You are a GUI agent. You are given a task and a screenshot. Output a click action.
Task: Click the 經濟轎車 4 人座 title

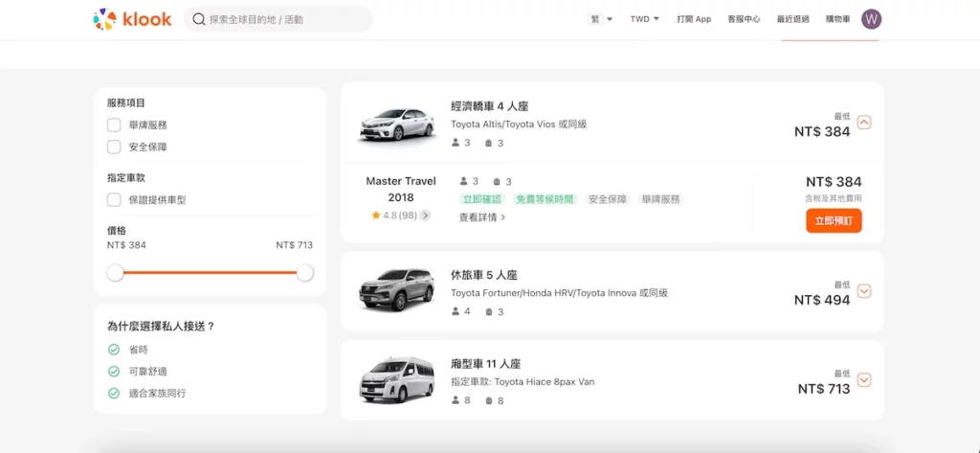[x=490, y=105]
